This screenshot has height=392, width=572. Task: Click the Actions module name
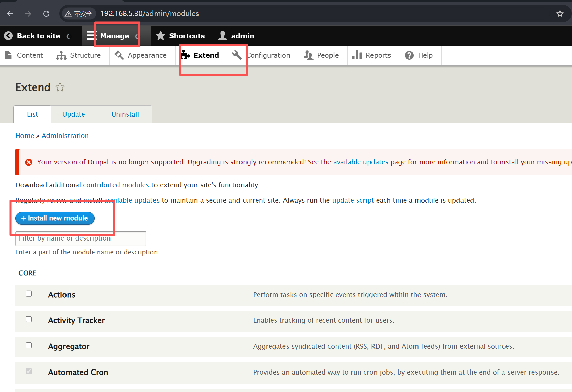61,295
